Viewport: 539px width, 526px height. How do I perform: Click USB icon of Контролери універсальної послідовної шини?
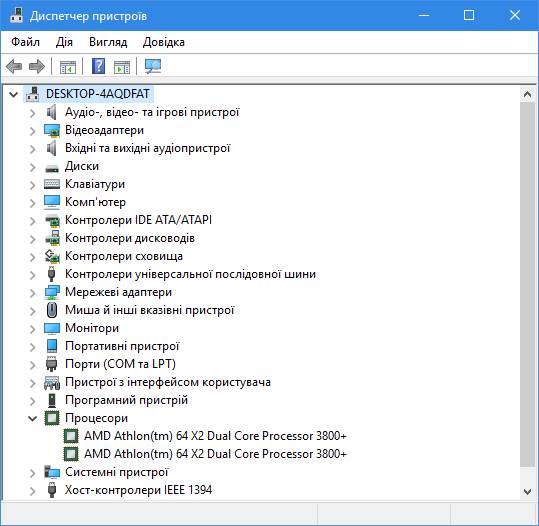point(52,274)
